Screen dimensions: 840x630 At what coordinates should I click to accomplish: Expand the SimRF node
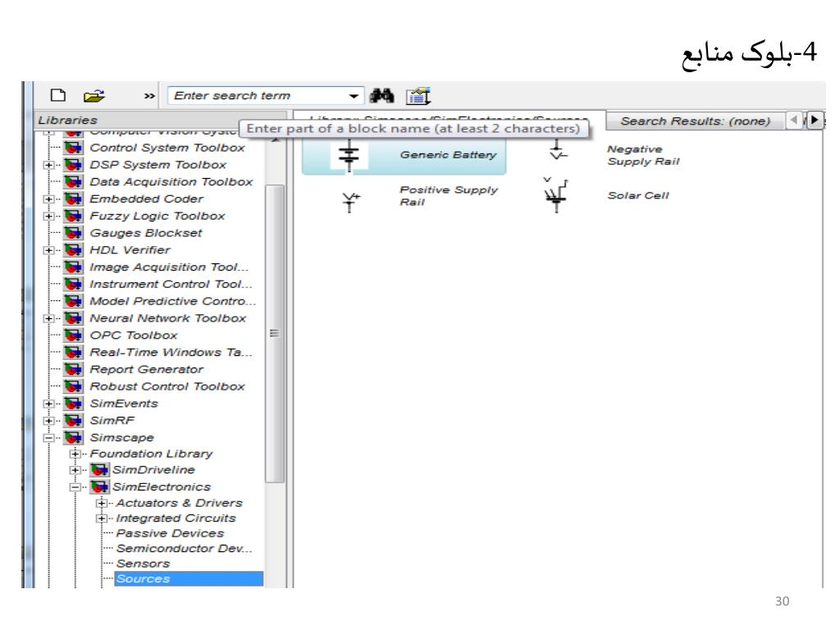pyautogui.click(x=48, y=421)
